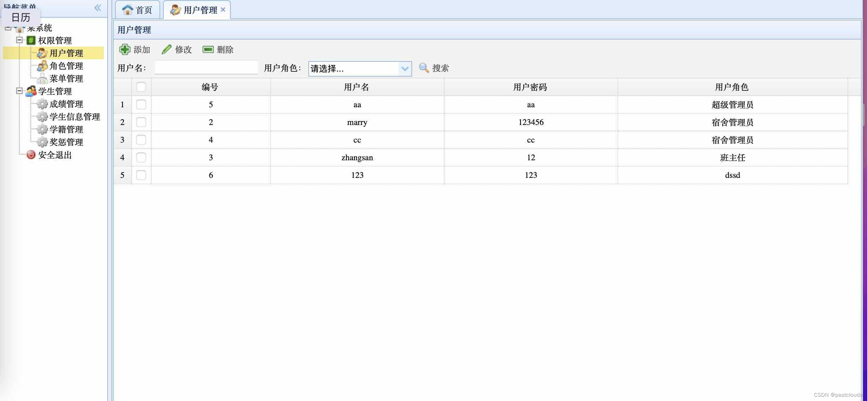Open 菜单管理 in navigation tree
868x401 pixels.
coord(66,78)
